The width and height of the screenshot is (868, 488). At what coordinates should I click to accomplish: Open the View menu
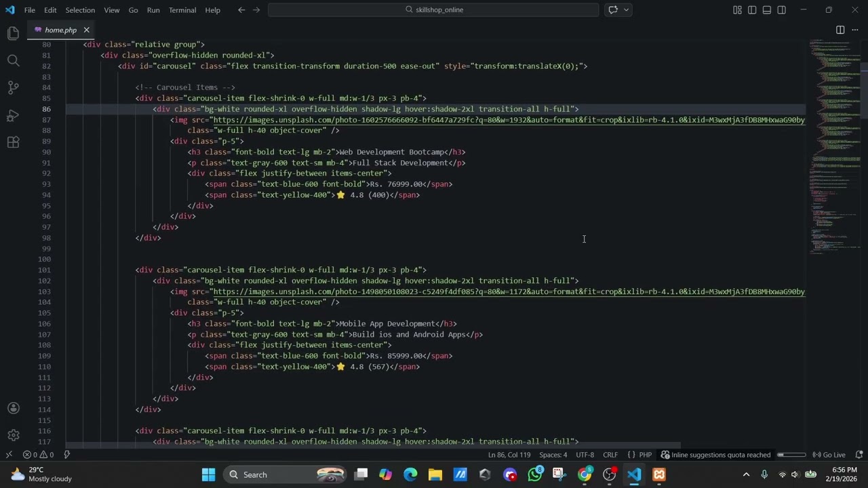point(112,10)
